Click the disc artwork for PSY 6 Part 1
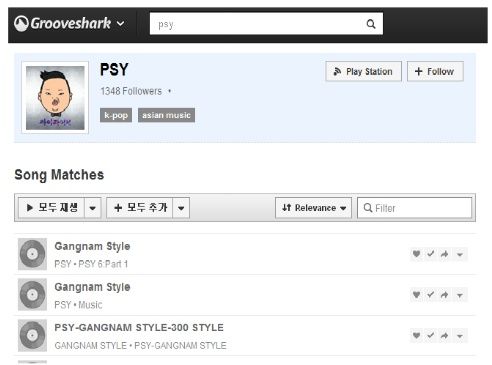 (x=32, y=254)
